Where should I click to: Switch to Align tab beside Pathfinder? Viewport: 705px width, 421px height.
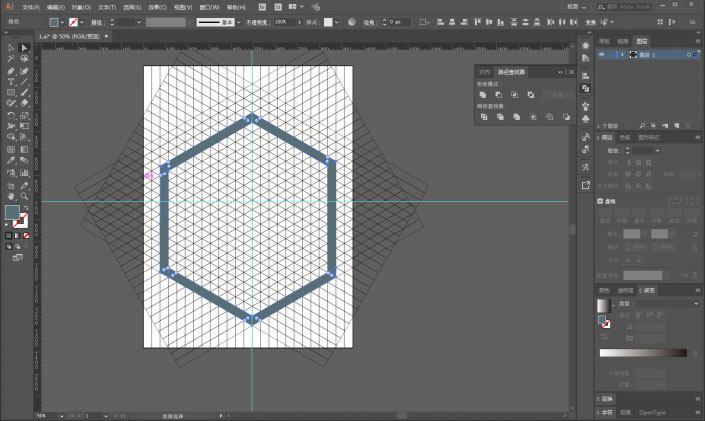tap(484, 72)
